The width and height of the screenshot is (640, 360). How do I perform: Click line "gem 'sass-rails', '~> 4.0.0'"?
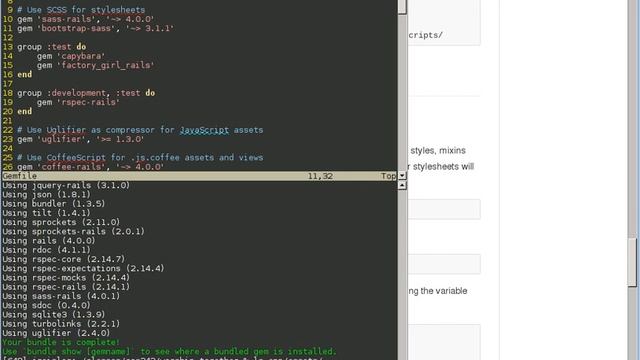(85, 19)
